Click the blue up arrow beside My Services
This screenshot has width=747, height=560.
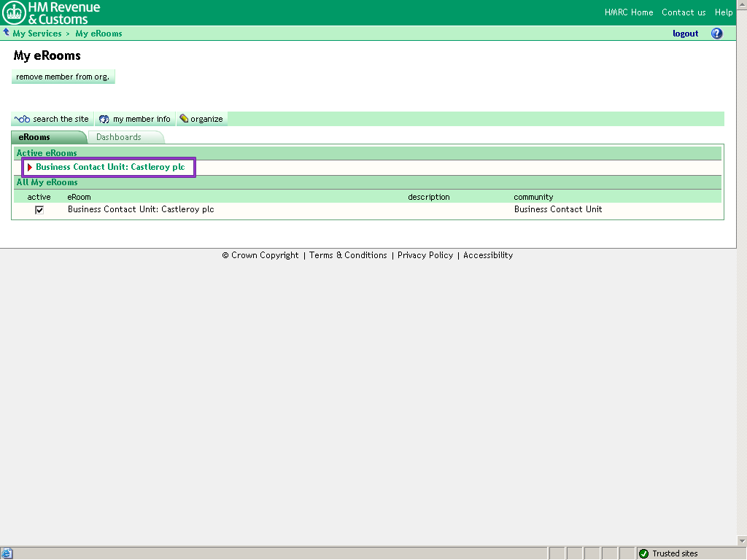7,33
